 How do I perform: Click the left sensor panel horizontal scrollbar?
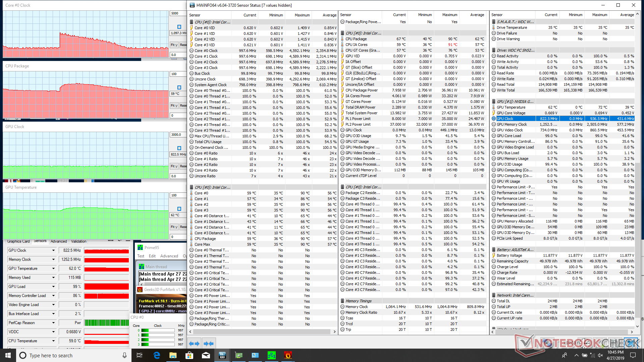point(262,331)
